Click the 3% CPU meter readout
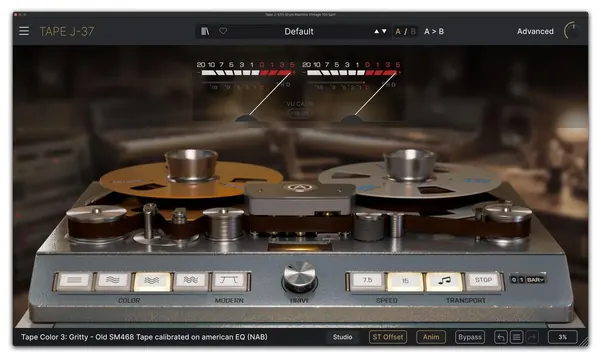 [x=563, y=337]
